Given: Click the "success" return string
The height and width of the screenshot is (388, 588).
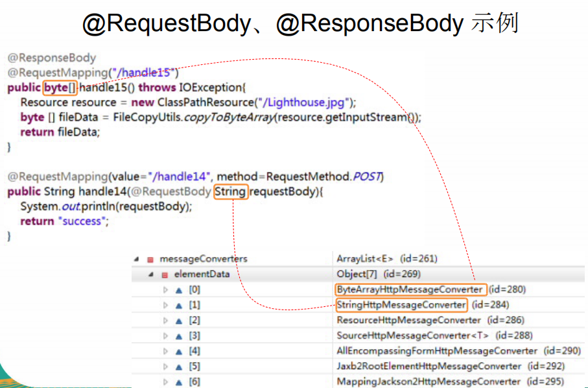Looking at the screenshot, I should click(x=82, y=221).
